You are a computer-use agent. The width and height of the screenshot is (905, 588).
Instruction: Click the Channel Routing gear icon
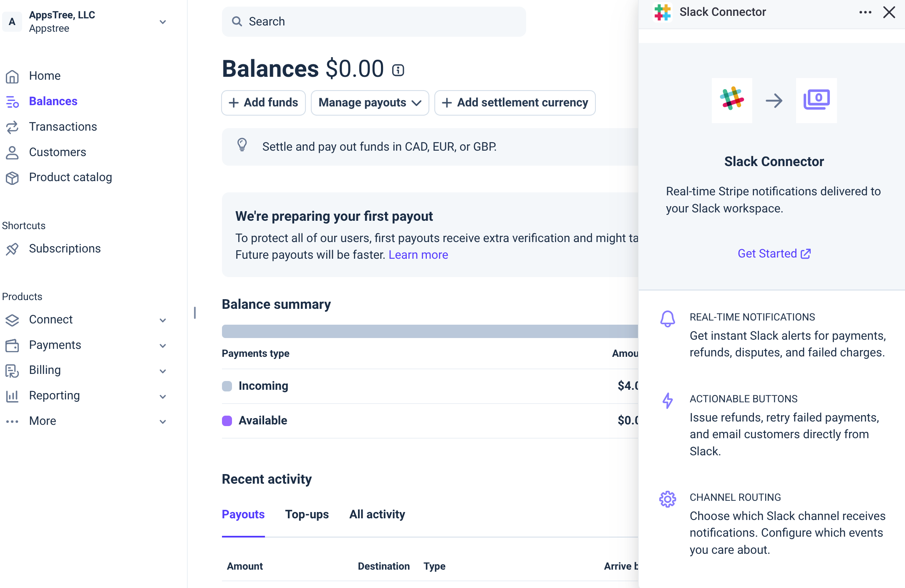668,499
